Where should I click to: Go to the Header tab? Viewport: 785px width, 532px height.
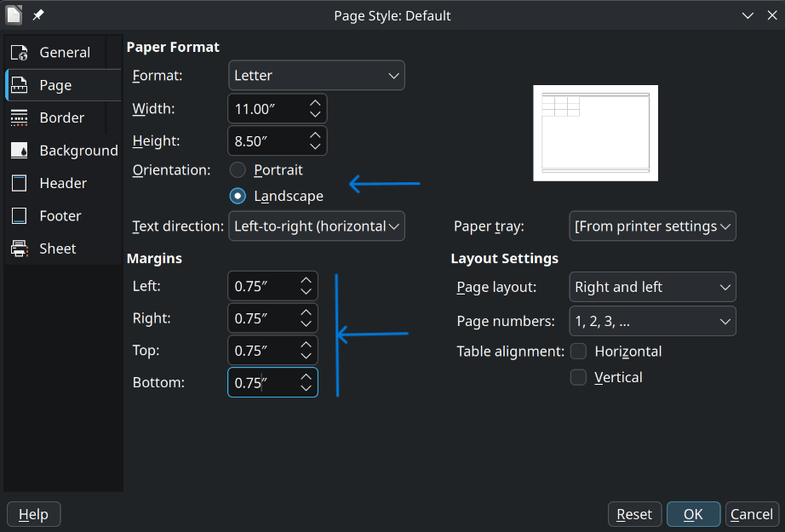coord(63,183)
